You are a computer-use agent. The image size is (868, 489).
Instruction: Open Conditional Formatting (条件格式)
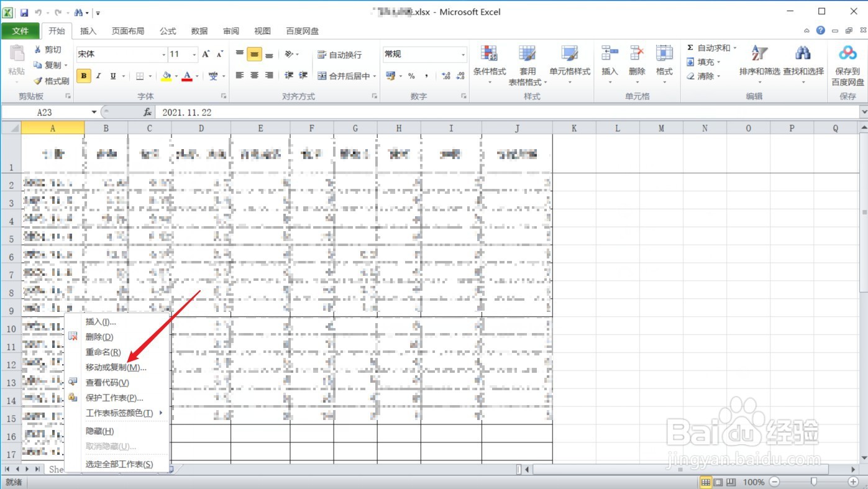click(x=490, y=65)
